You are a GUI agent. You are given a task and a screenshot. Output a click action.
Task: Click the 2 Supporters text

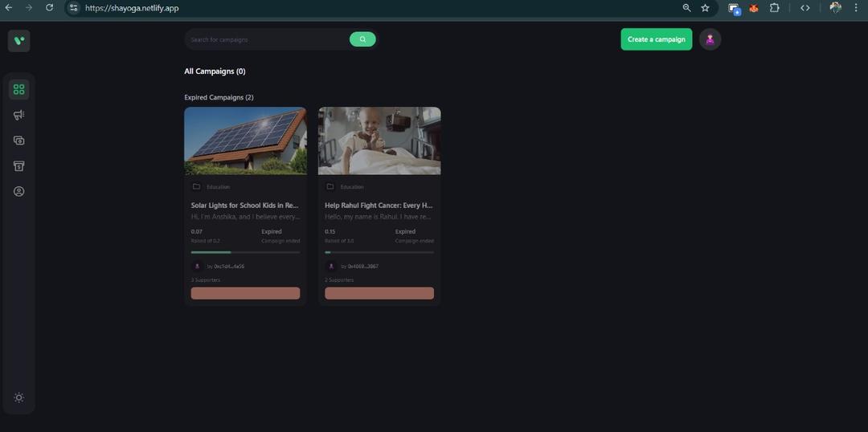point(339,280)
